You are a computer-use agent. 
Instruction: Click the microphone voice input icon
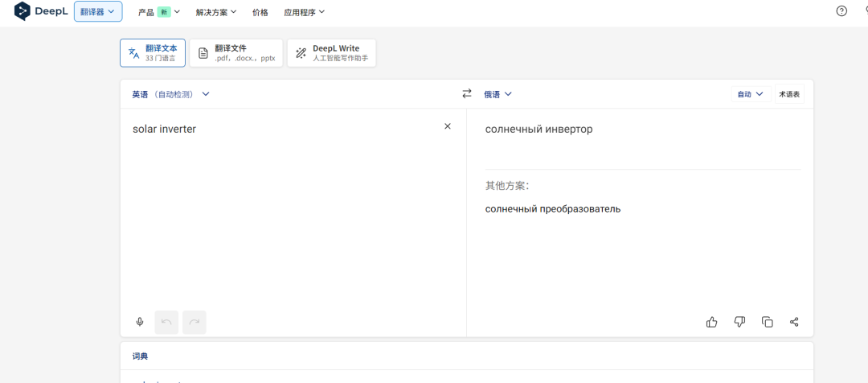140,322
